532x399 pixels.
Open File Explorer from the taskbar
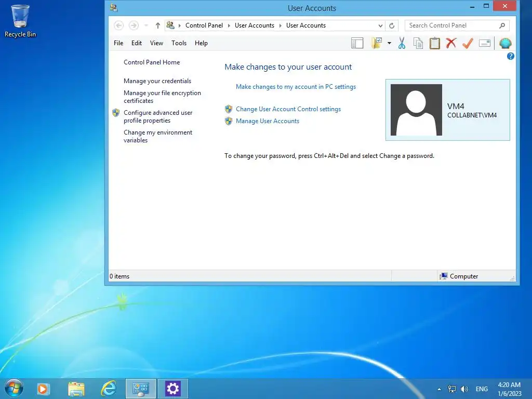76,389
